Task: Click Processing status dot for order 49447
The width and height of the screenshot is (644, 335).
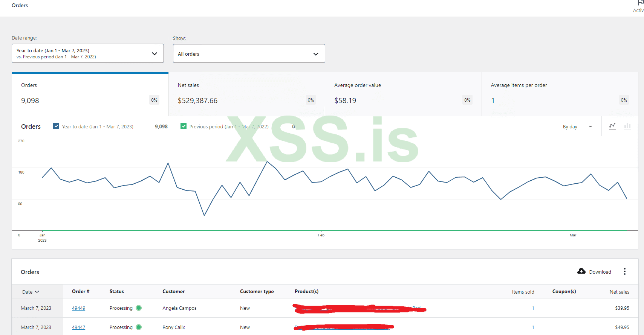Action: 139,327
